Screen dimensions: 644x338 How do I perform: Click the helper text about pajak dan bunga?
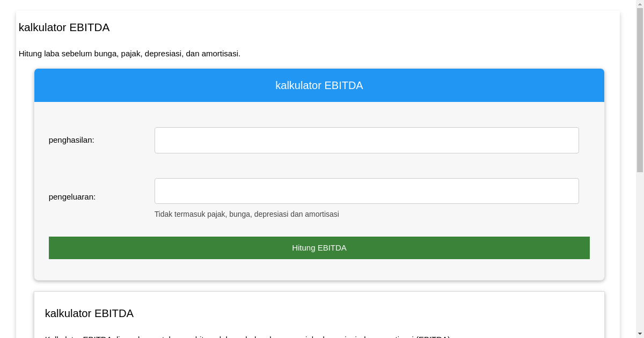point(246,214)
